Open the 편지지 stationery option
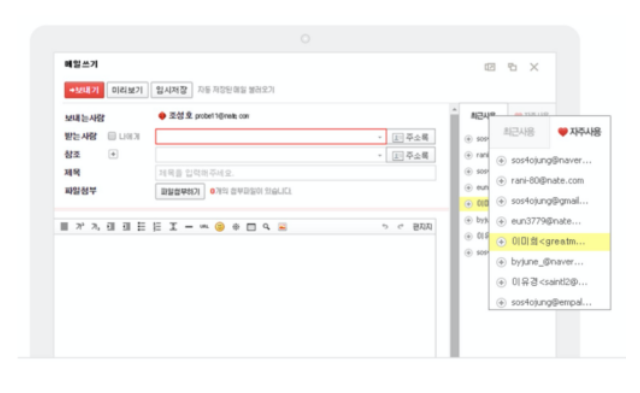640x393 pixels. 422,226
